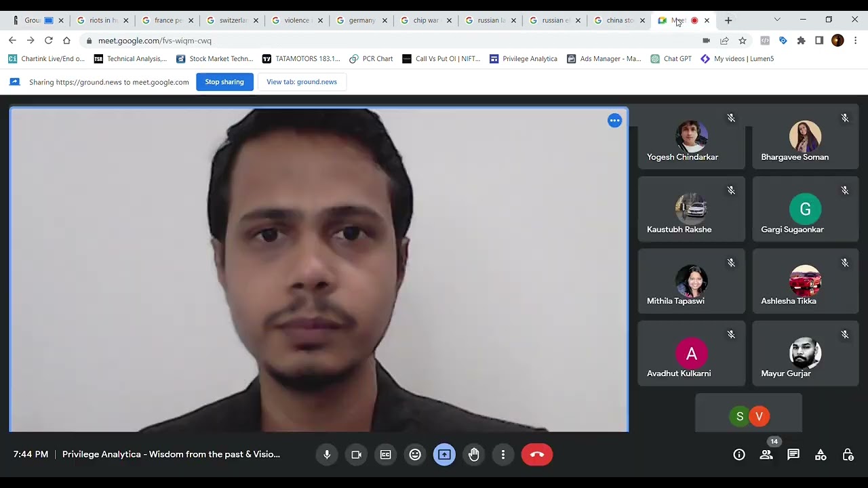Open My videos Lumen5 bookmark

[x=736, y=59]
